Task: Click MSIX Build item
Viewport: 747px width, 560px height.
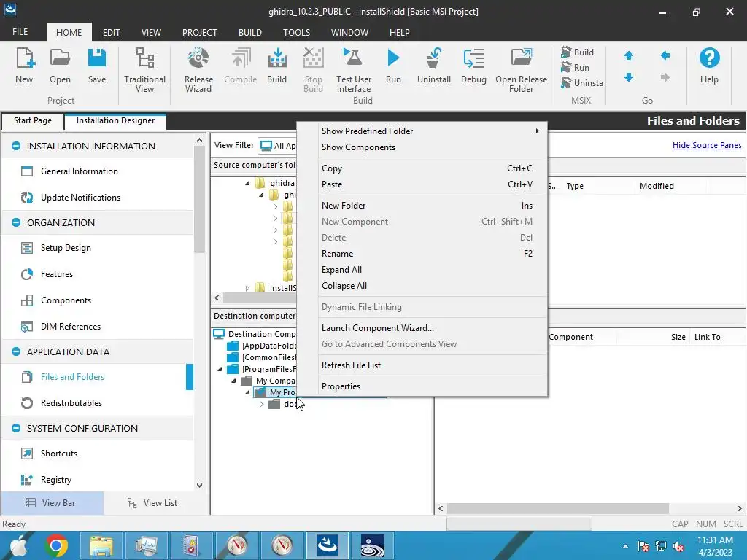Action: pyautogui.click(x=578, y=52)
